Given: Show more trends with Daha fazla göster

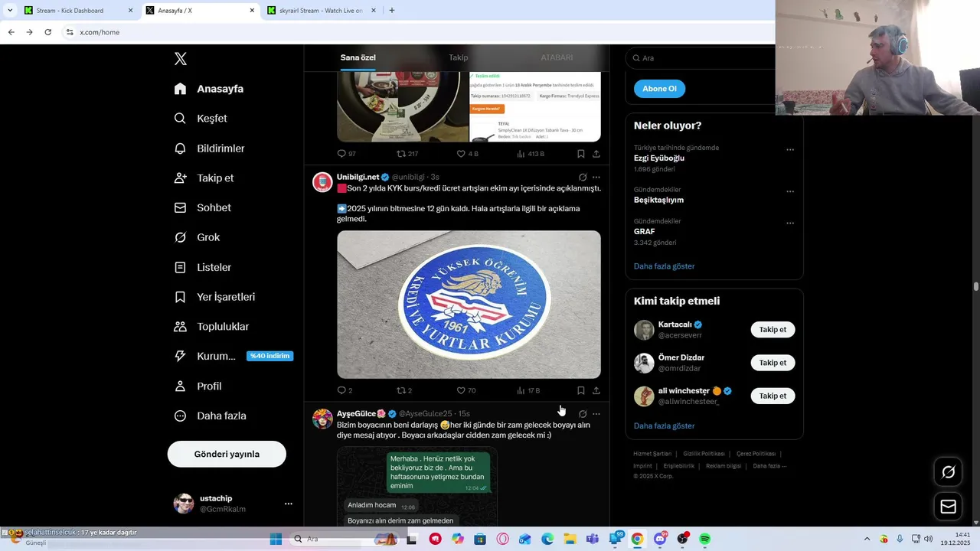Looking at the screenshot, I should (x=664, y=266).
